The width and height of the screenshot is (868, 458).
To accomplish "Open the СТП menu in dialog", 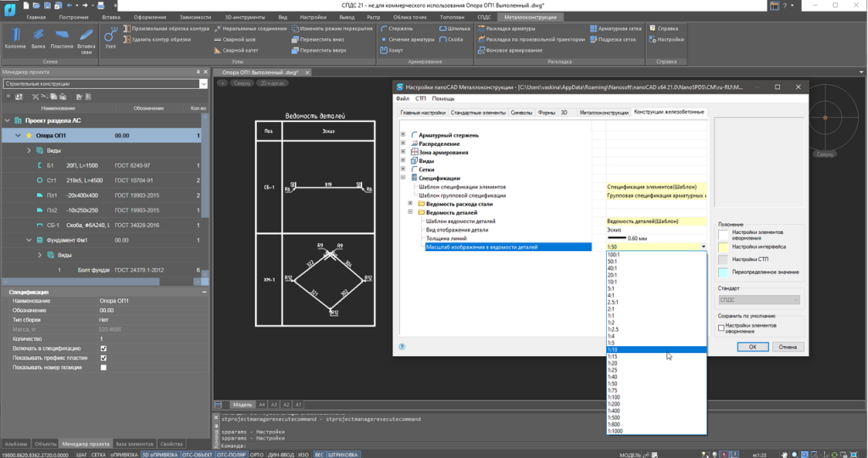I will point(420,98).
